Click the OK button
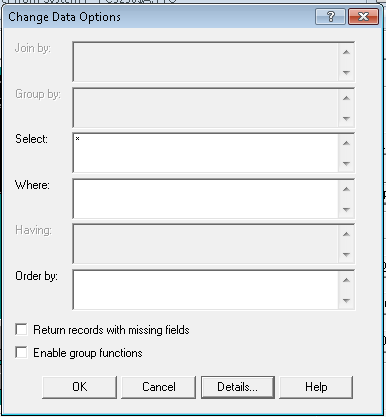386x417 pixels. 80,387
